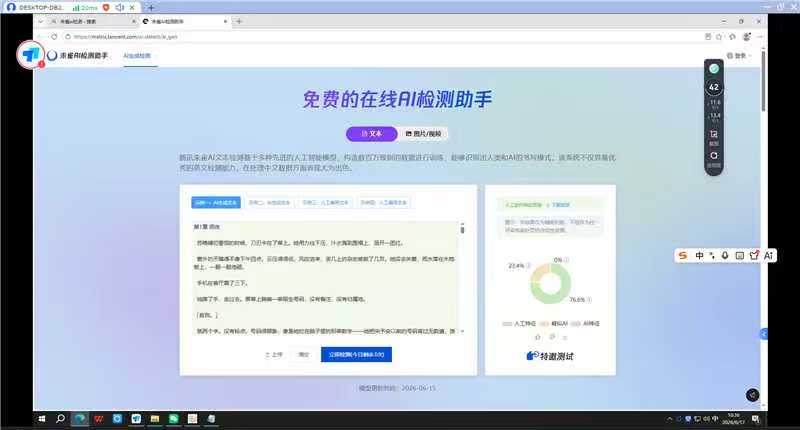Click the red shield icon in the remote session tab

(106, 8)
